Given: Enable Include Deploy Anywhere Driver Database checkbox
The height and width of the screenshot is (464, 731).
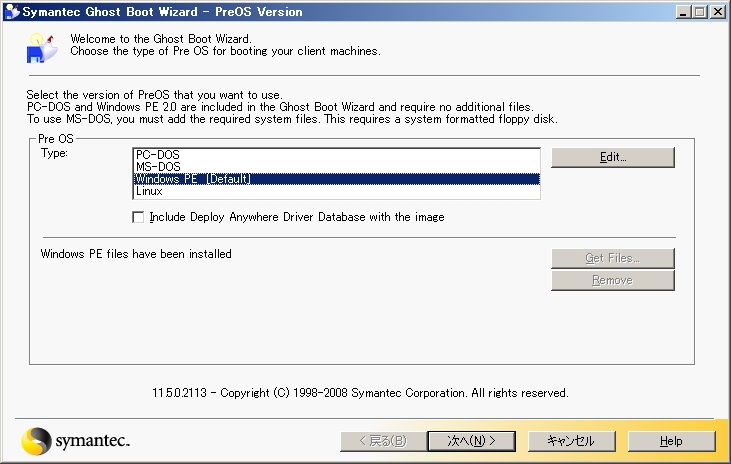Looking at the screenshot, I should pyautogui.click(x=138, y=217).
